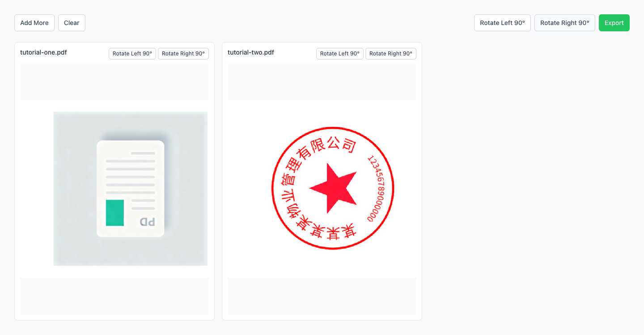Screen dimensions: 644x335
Task: Click the green Export button
Action: click(614, 23)
